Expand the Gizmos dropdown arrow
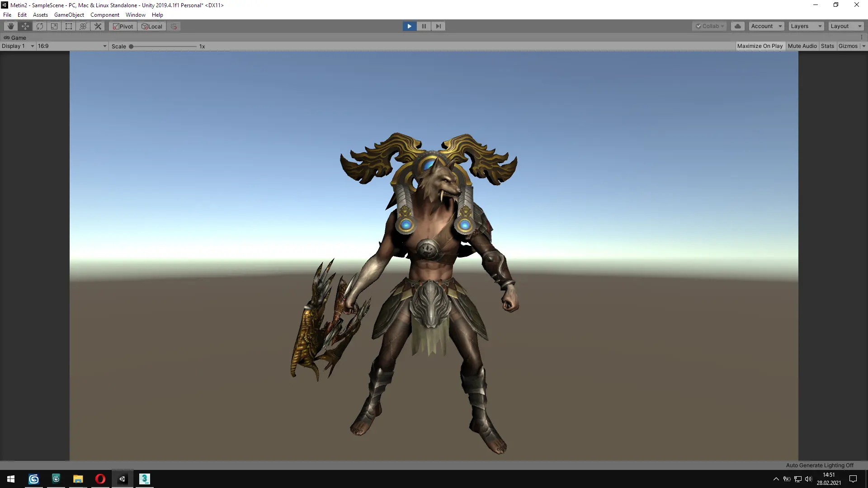Image resolution: width=868 pixels, height=488 pixels. point(863,46)
